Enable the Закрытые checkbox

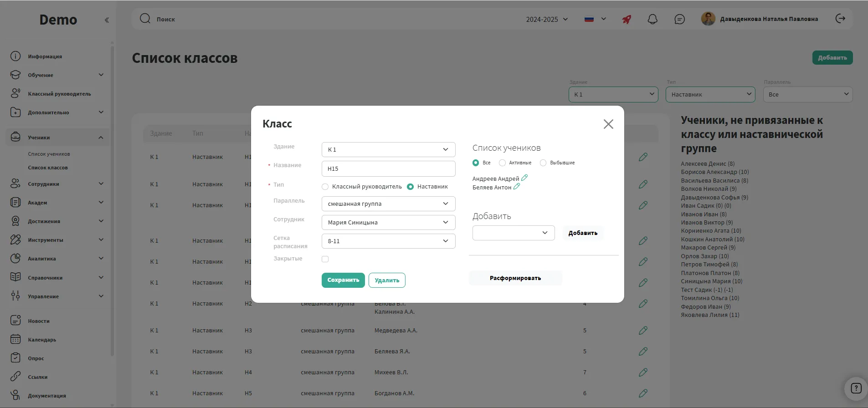click(325, 259)
